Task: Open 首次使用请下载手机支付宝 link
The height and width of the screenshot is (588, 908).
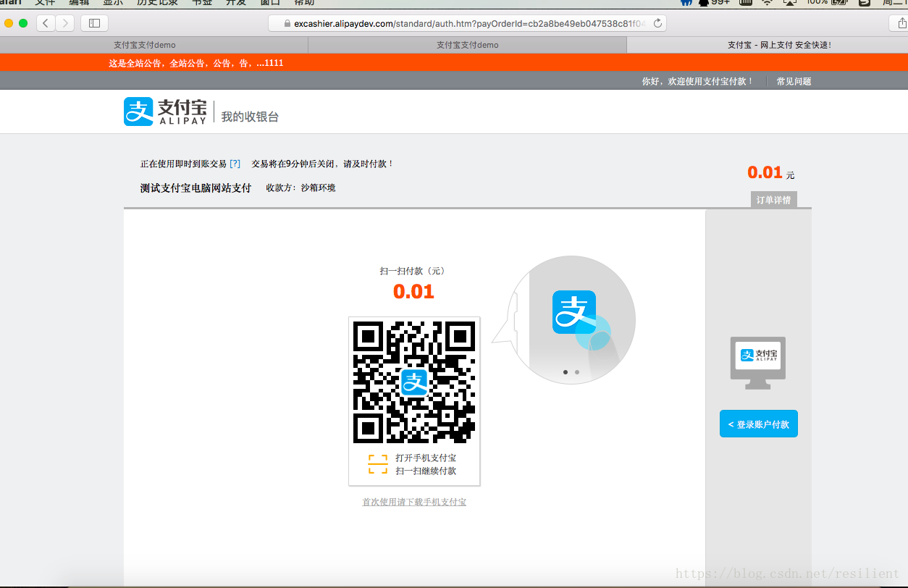Action: [x=414, y=502]
